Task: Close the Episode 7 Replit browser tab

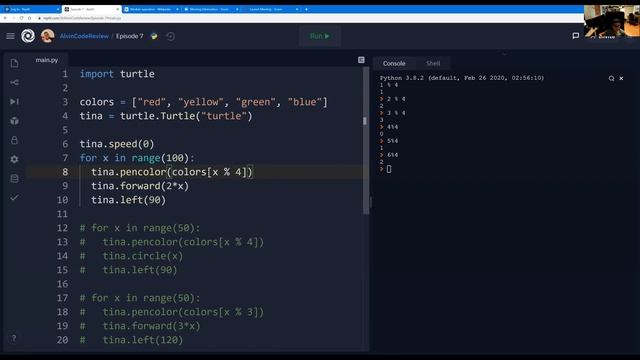Action: tap(118, 9)
